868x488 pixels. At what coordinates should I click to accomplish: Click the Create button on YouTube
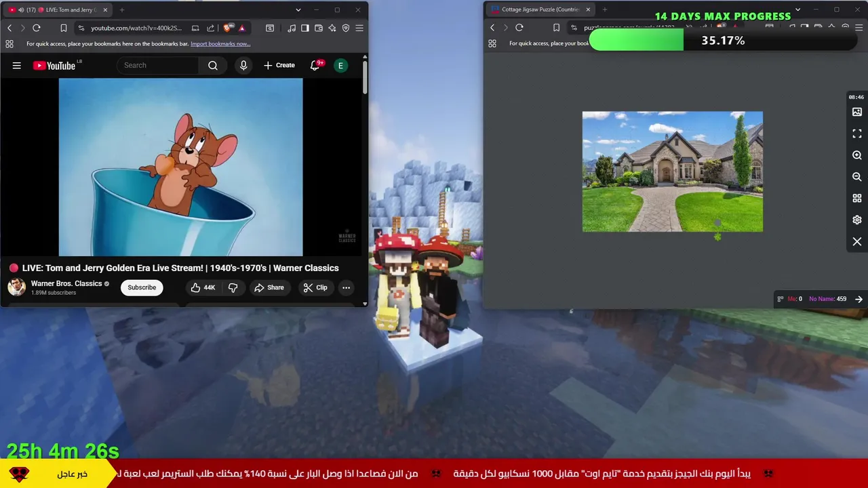tap(279, 66)
